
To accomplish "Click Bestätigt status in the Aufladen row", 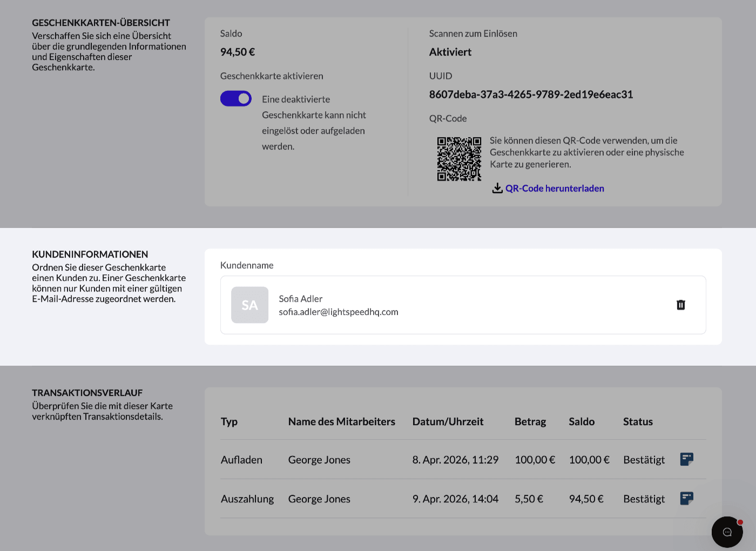I will coord(644,460).
